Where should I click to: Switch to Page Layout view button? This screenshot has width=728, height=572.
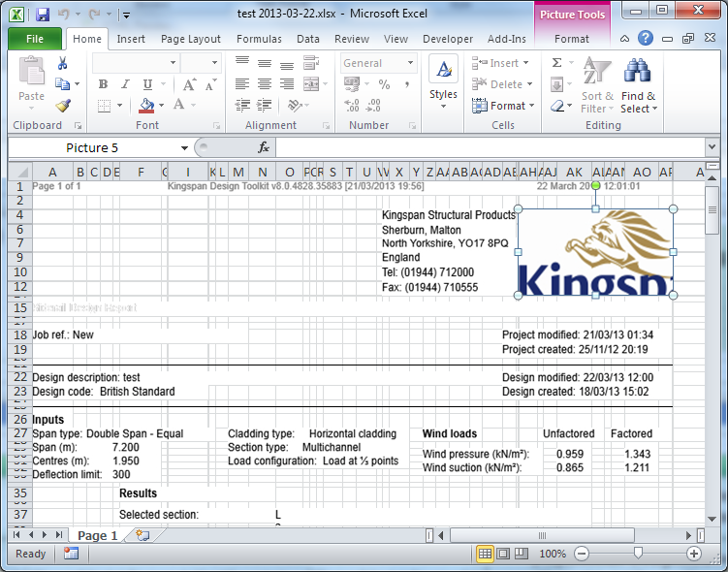503,554
